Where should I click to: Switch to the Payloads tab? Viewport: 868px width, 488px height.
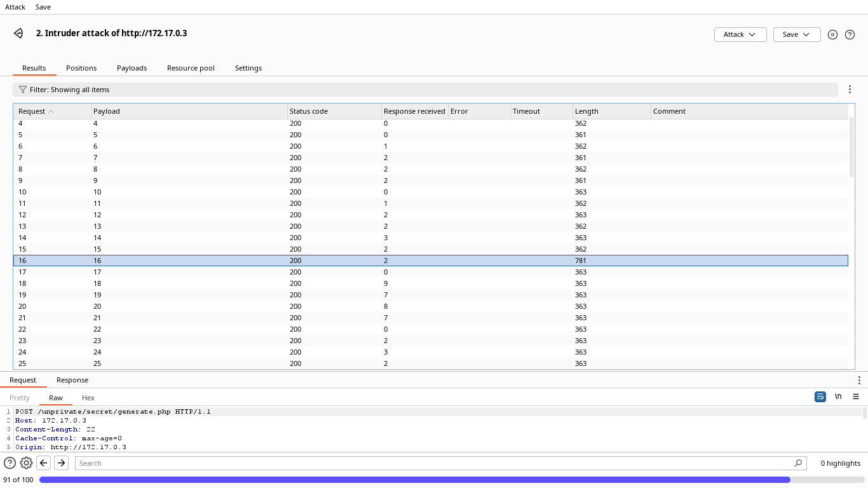[x=132, y=68]
